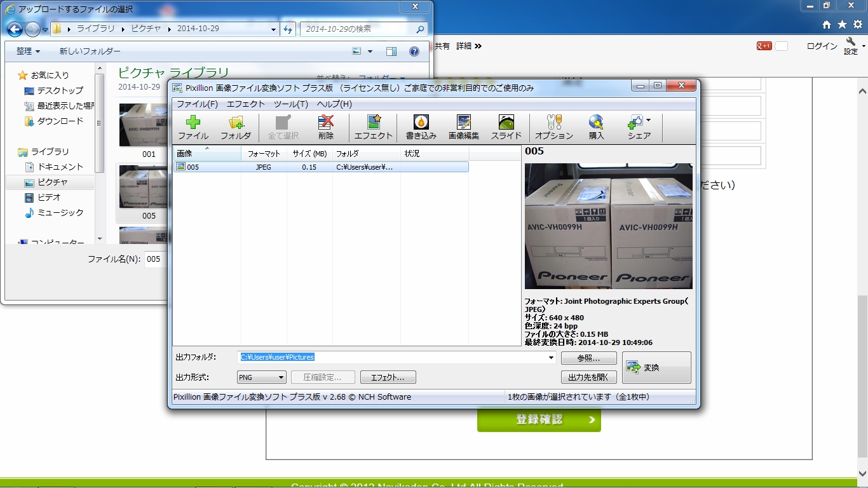Click the 出力先を開く button
This screenshot has height=488, width=868.
[x=588, y=377]
